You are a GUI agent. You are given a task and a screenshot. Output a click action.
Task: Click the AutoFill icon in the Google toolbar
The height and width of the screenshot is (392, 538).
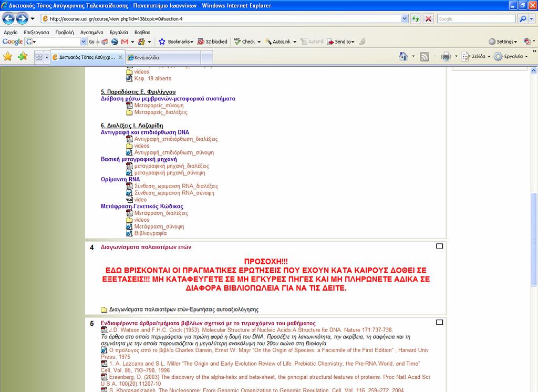(304, 42)
